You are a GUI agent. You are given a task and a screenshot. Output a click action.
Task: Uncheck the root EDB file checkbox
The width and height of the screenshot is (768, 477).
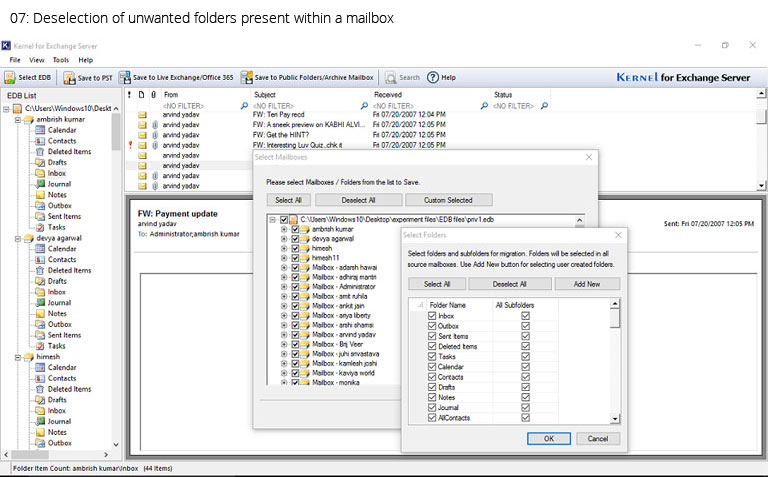[x=284, y=220]
